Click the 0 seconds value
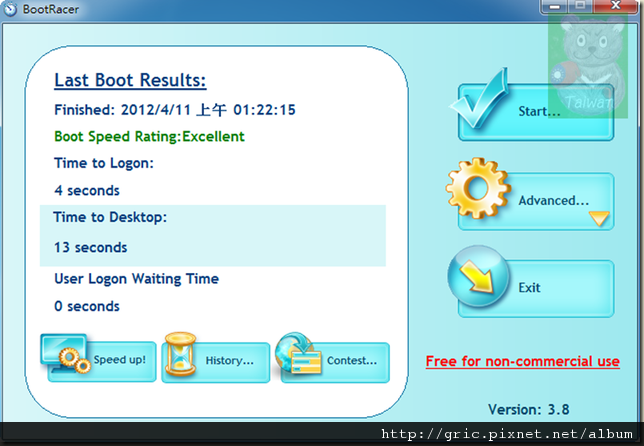Image resolution: width=644 pixels, height=446 pixels. [x=87, y=306]
